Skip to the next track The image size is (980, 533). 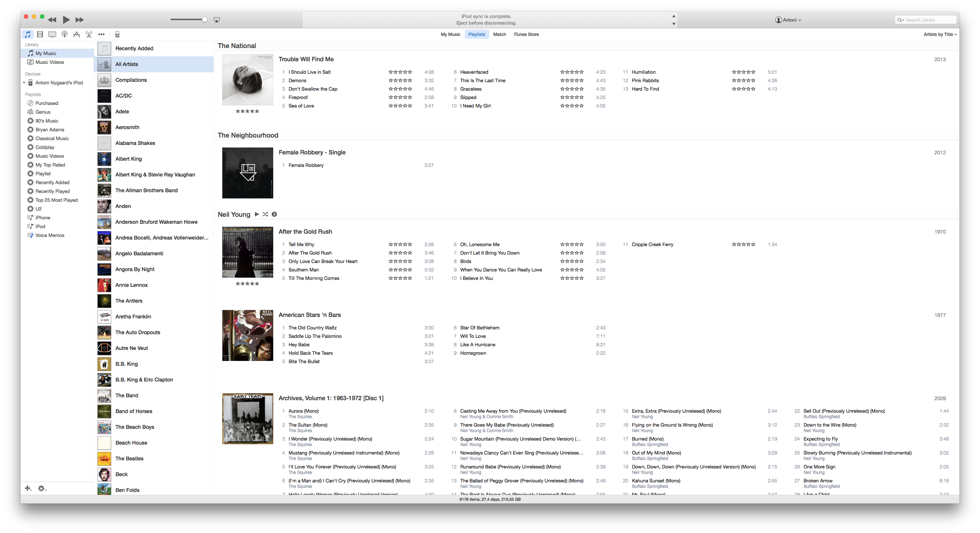click(x=80, y=20)
